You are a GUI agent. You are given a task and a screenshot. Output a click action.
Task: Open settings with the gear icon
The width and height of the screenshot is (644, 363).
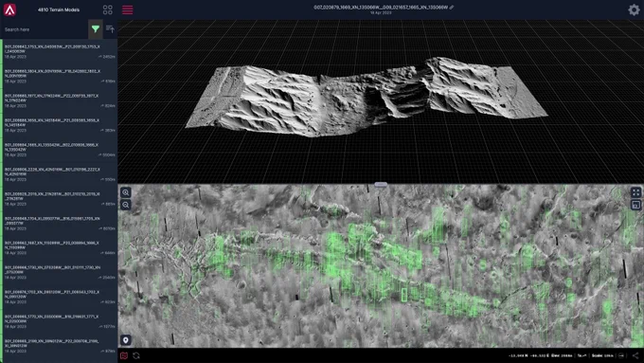tap(634, 9)
